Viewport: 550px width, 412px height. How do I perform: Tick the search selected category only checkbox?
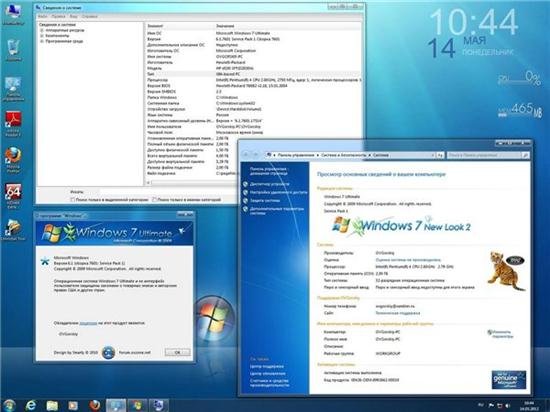[x=73, y=200]
